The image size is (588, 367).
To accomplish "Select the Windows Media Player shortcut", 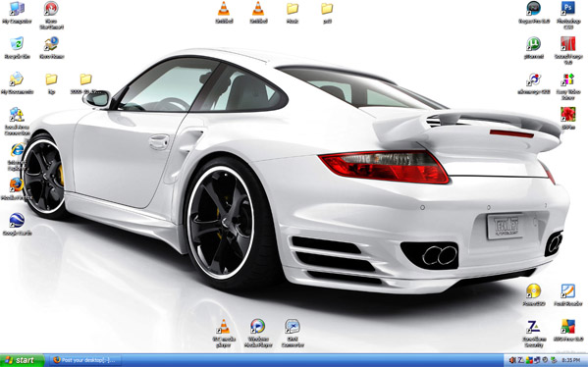I will tap(258, 333).
